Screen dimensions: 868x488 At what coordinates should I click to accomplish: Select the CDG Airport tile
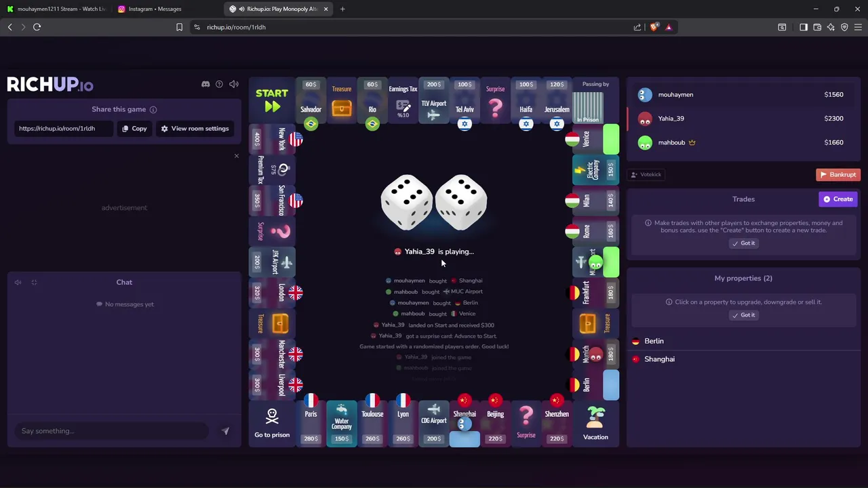click(434, 424)
